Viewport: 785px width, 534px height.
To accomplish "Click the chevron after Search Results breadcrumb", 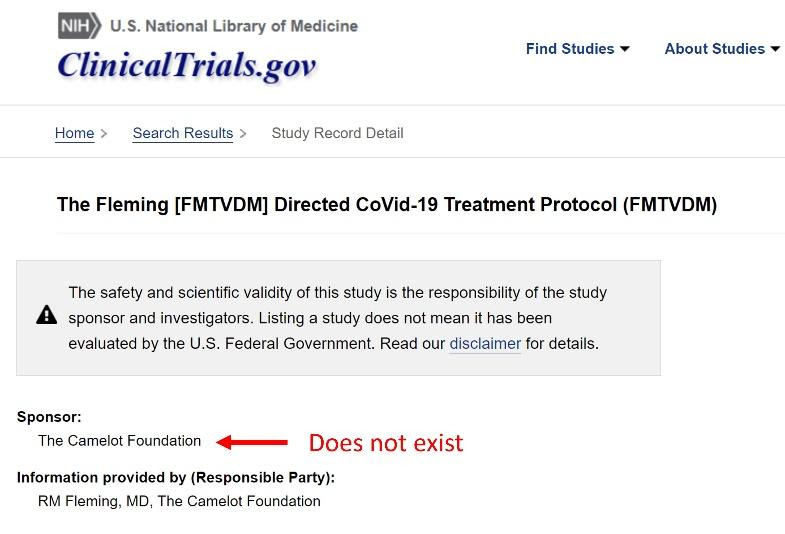I will (243, 133).
